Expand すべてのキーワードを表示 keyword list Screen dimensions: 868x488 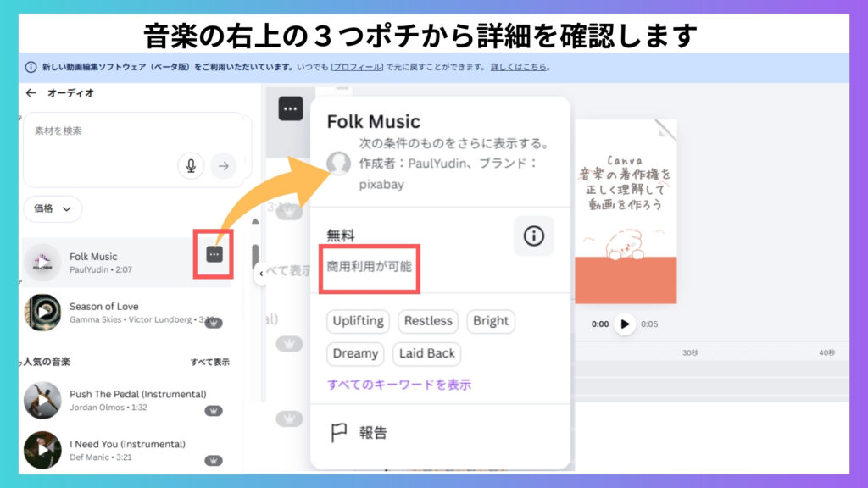(399, 385)
